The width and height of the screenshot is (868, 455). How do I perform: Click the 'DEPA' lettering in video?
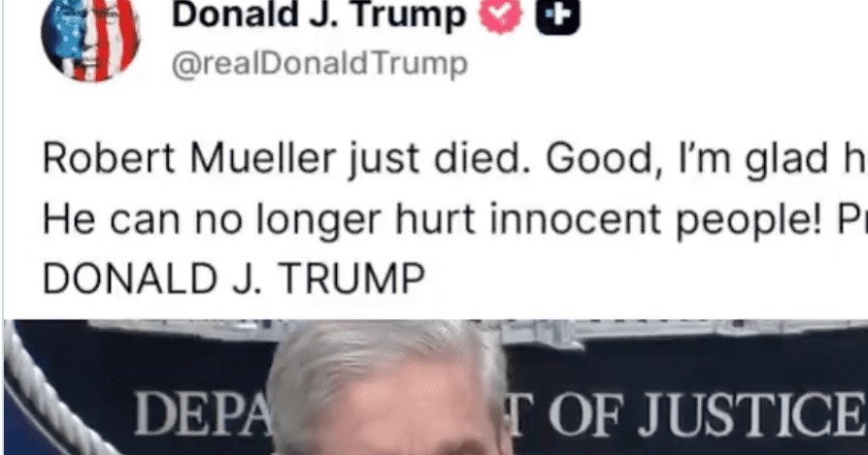201,414
